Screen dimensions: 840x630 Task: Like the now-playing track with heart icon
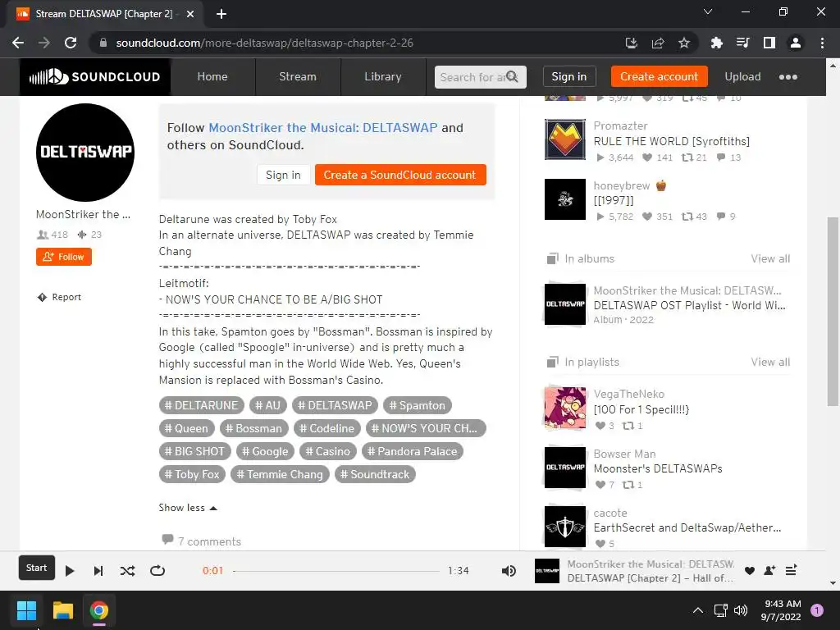click(x=750, y=571)
